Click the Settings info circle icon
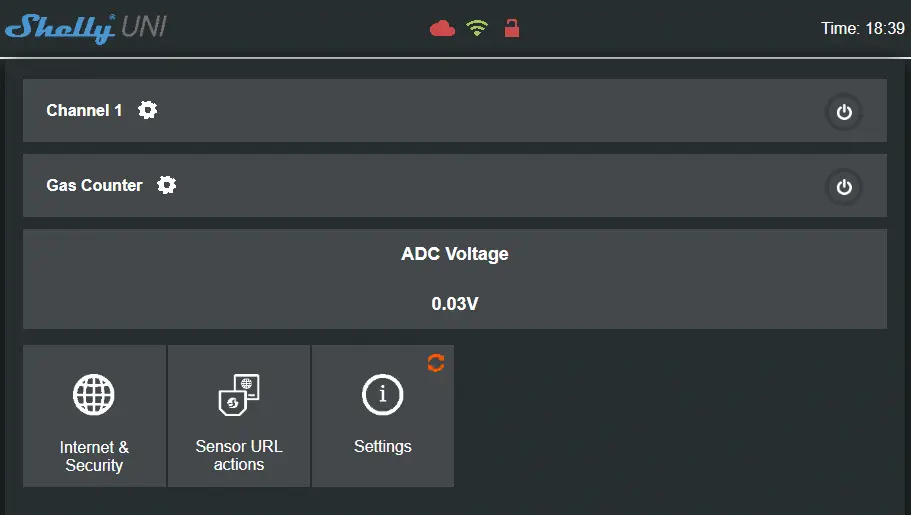The image size is (911, 515). (x=382, y=395)
